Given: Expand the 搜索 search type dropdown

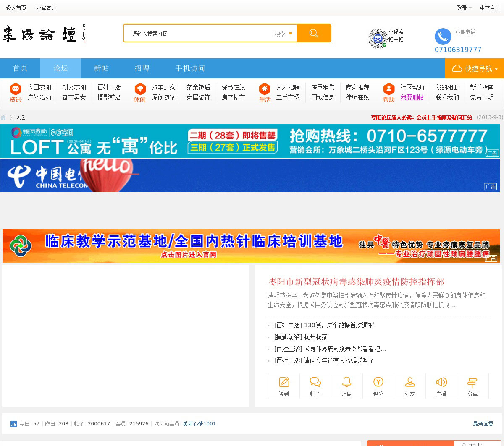Looking at the screenshot, I should pyautogui.click(x=284, y=34).
